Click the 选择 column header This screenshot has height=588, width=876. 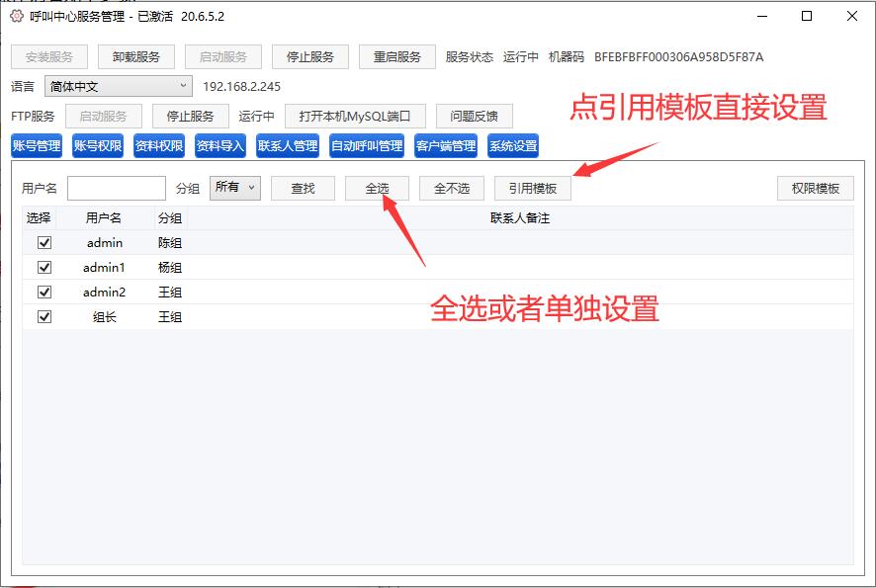[39, 217]
